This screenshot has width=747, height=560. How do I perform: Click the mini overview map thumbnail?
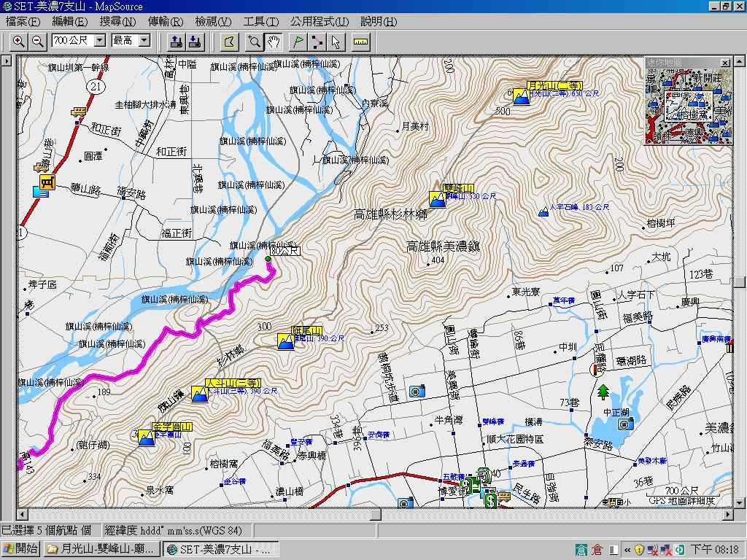[689, 105]
